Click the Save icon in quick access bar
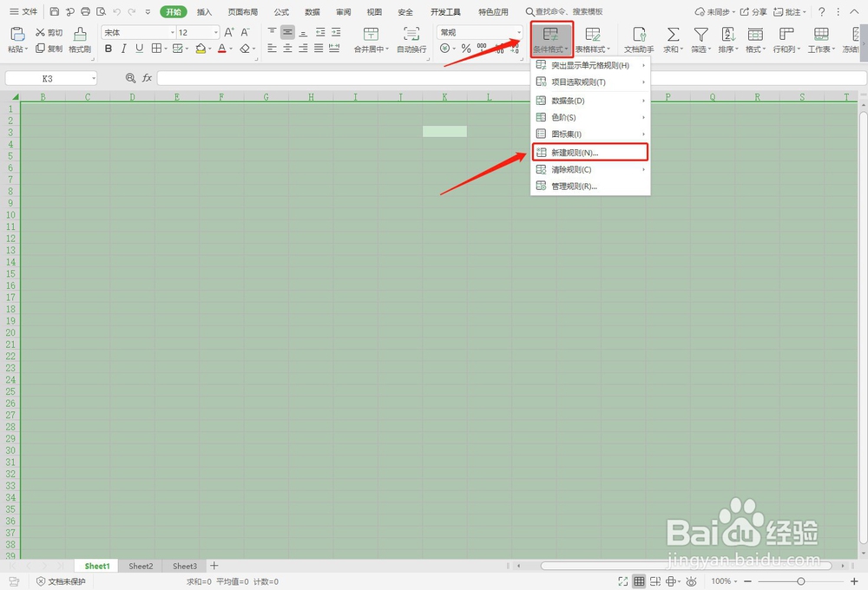The image size is (868, 590). point(54,11)
